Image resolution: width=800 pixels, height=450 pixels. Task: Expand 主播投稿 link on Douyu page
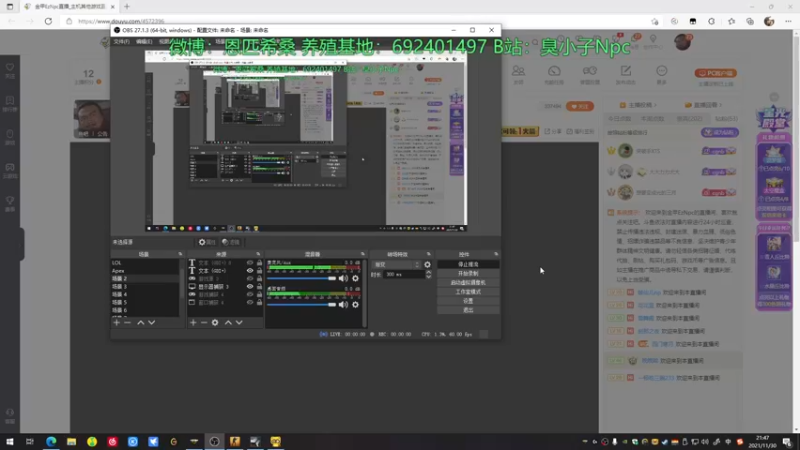[x=638, y=105]
